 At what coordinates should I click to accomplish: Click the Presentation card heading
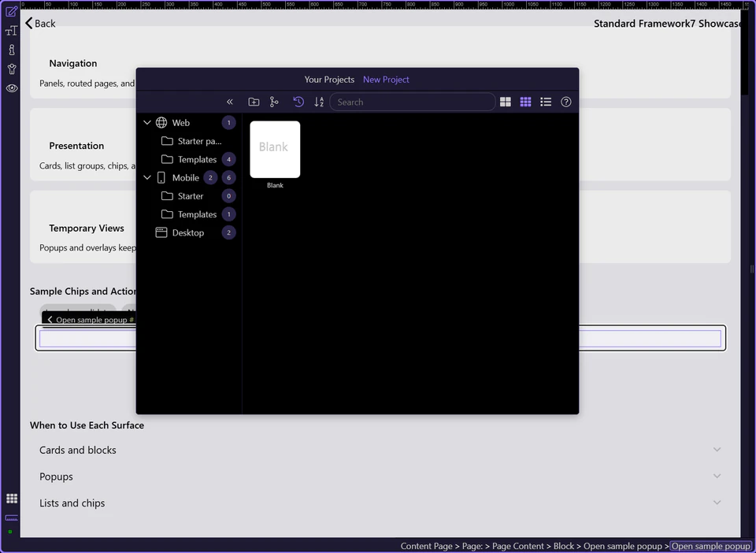coord(76,146)
